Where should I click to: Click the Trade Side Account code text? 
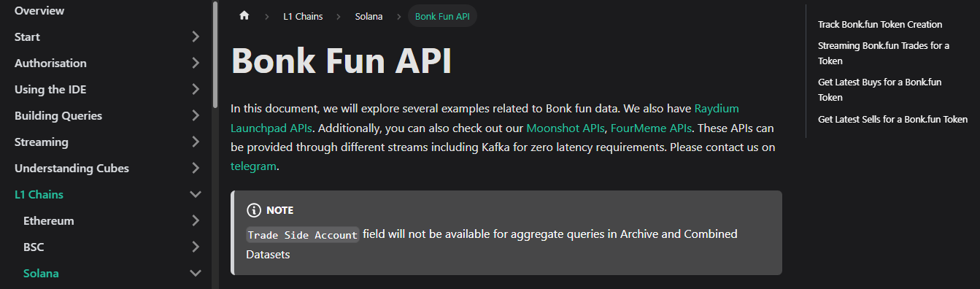coord(303,234)
